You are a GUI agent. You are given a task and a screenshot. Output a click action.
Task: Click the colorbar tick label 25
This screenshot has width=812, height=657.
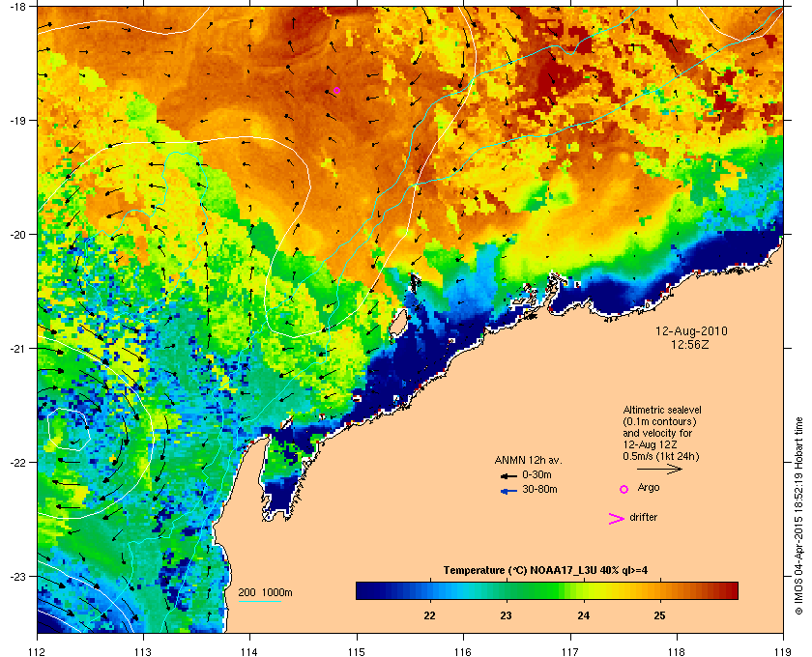[x=659, y=616]
